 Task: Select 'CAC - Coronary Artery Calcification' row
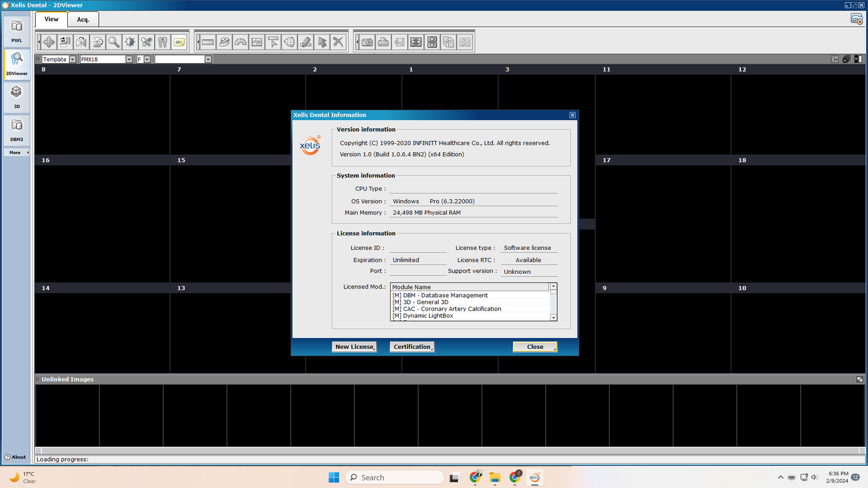(470, 309)
